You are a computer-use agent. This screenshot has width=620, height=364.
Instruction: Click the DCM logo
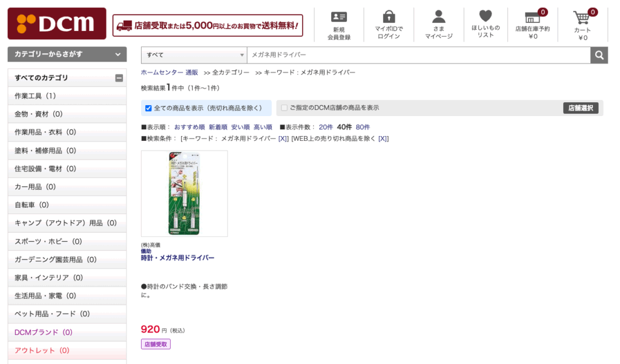pyautogui.click(x=57, y=24)
